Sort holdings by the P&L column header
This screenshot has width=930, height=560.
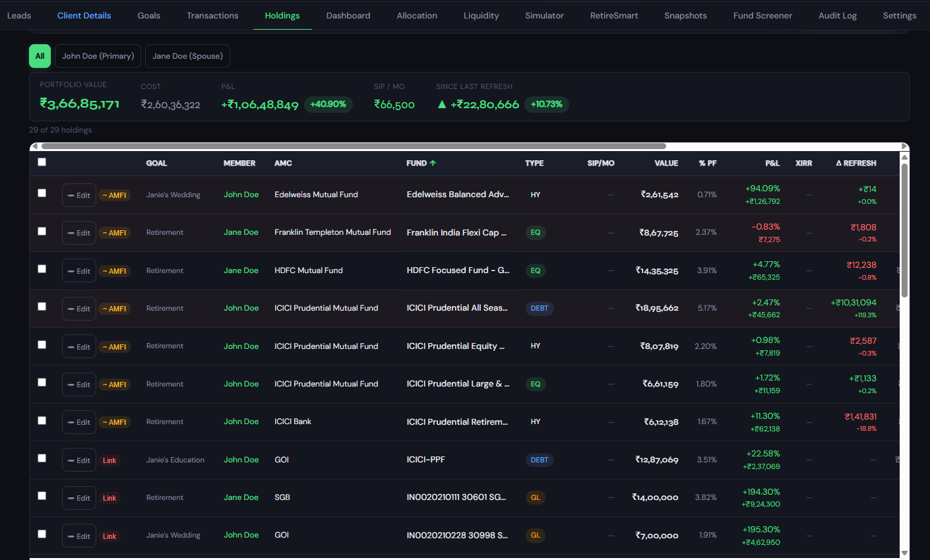point(772,163)
